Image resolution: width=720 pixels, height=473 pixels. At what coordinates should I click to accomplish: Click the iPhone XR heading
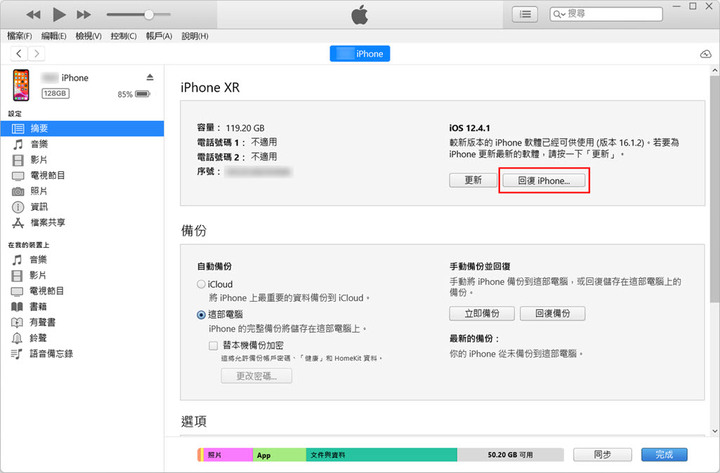[210, 87]
